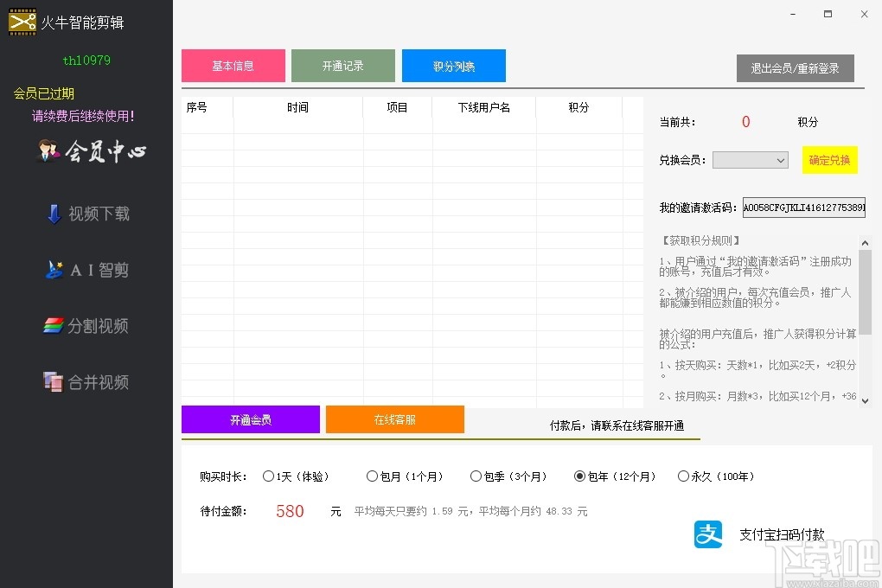Click the 确定兑换 confirm exchange button
The width and height of the screenshot is (882, 588).
tap(828, 160)
